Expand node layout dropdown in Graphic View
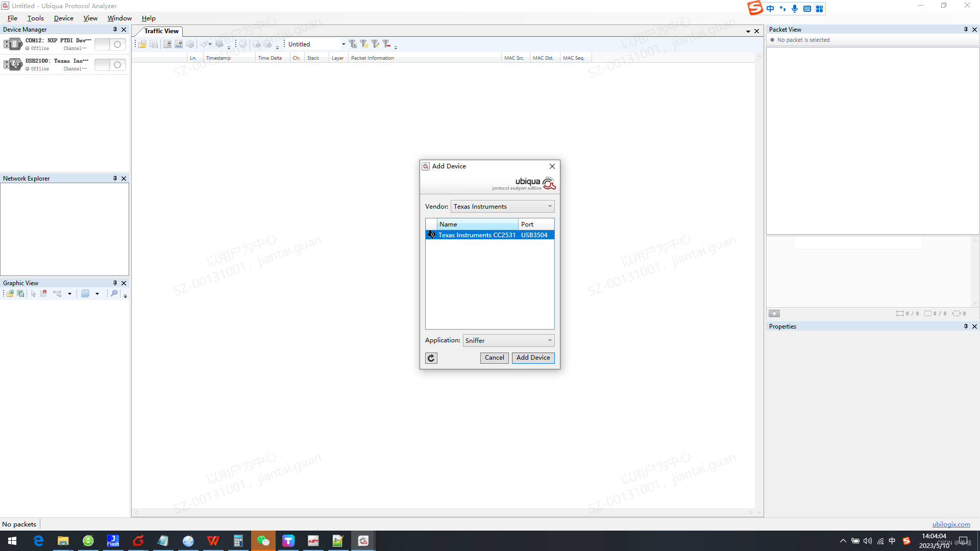Screen dimensions: 980x551 coord(69,294)
